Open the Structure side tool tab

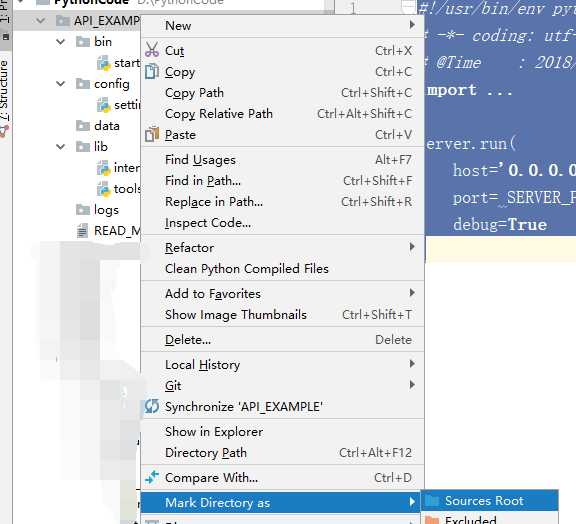[x=4, y=91]
